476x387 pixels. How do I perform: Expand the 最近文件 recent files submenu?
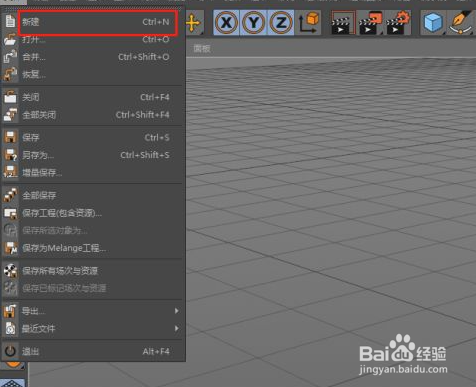(93, 329)
